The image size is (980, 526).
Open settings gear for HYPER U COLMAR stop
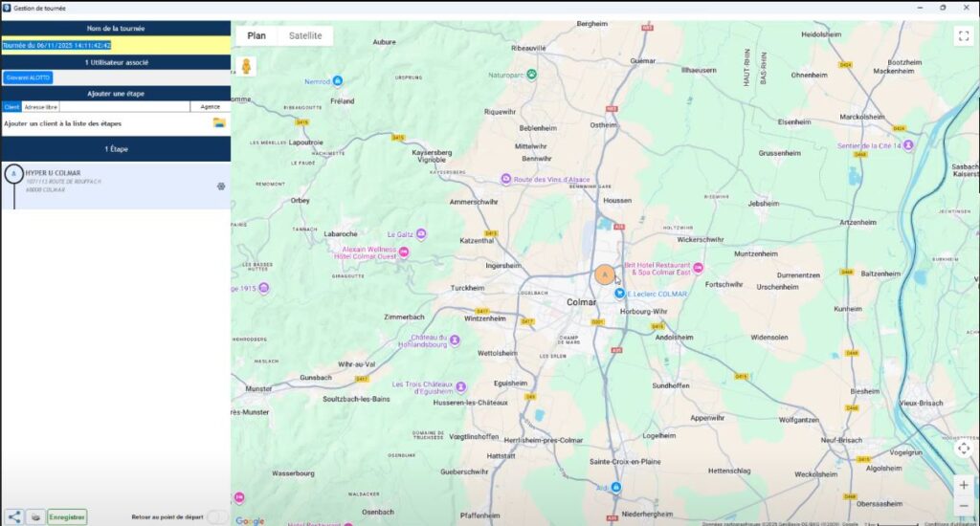click(x=220, y=186)
